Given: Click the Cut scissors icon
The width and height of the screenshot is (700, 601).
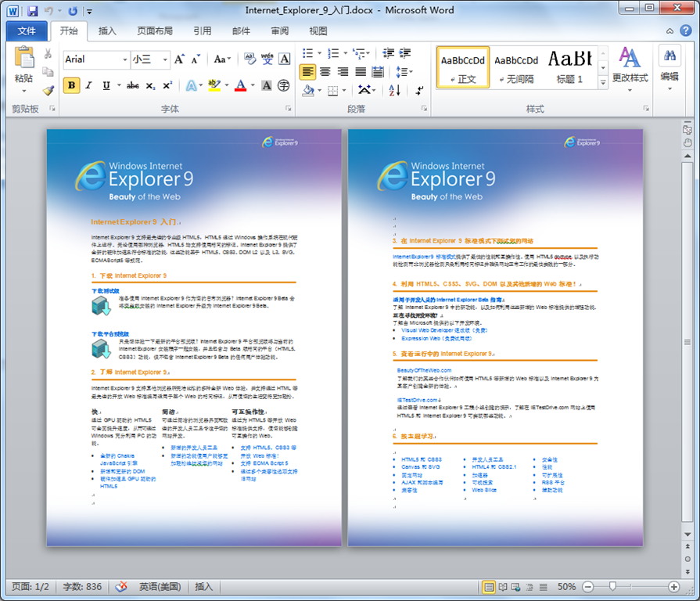Looking at the screenshot, I should pos(48,54).
